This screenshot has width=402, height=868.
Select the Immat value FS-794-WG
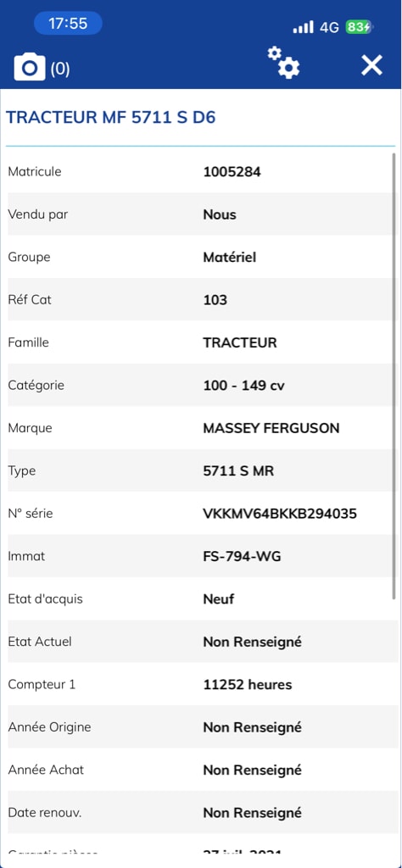[242, 556]
